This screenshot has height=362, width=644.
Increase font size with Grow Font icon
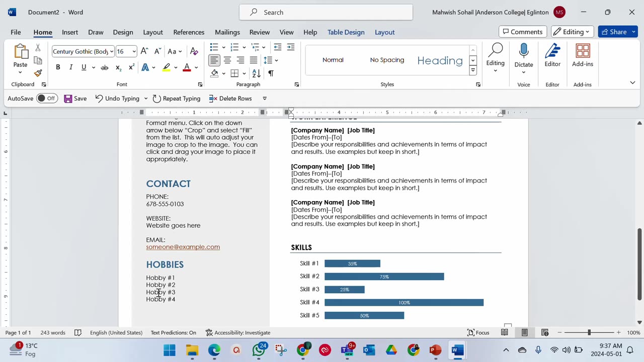point(144,51)
